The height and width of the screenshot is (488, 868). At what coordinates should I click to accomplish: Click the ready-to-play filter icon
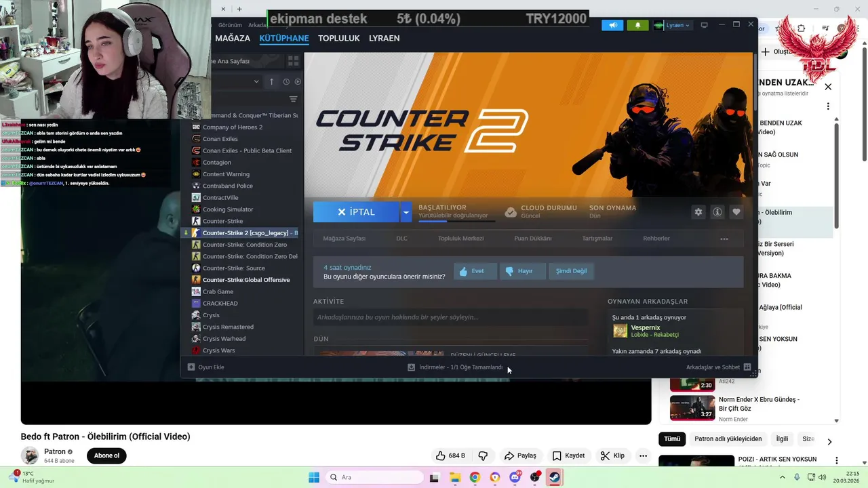pos(298,81)
